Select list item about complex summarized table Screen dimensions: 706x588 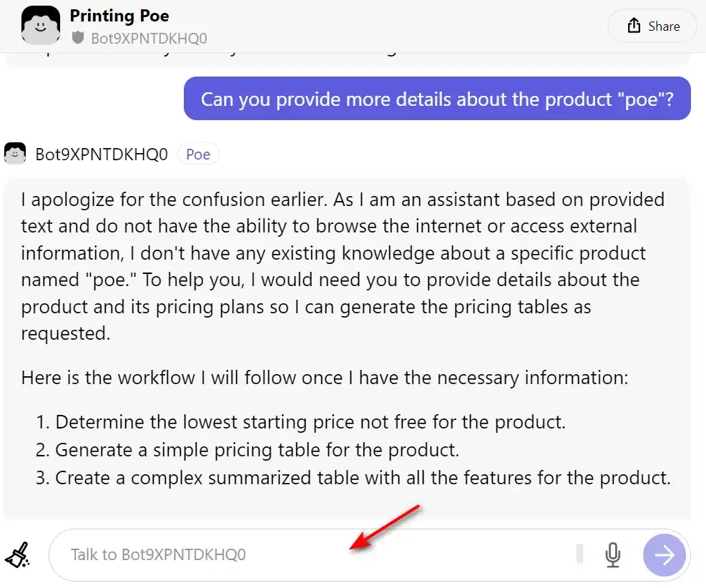pos(353,478)
